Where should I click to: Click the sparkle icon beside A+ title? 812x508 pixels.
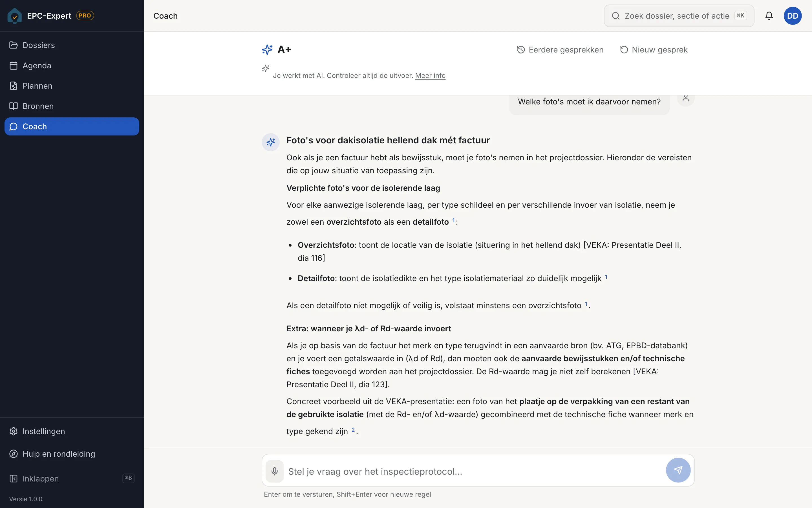(267, 49)
